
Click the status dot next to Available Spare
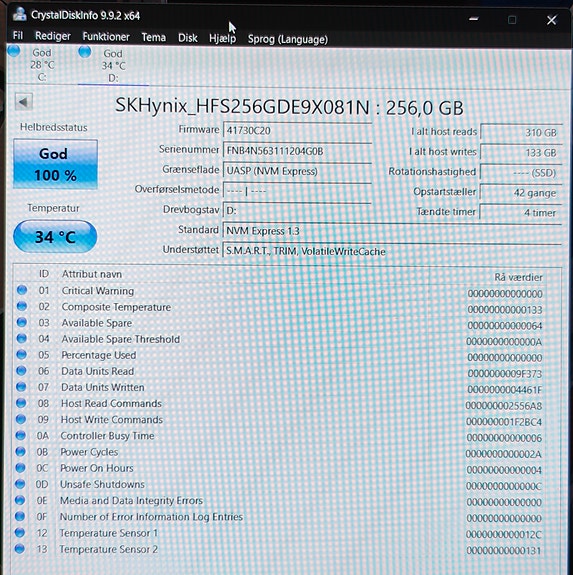coord(22,322)
